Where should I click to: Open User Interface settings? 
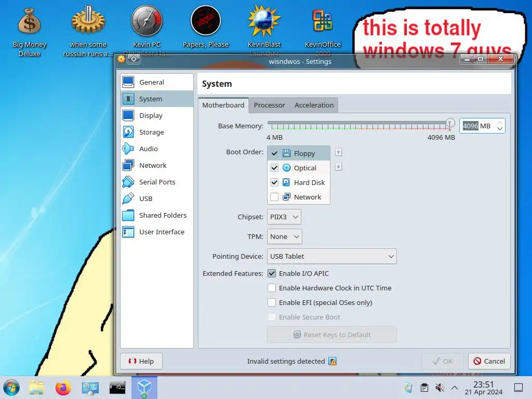coord(157,232)
